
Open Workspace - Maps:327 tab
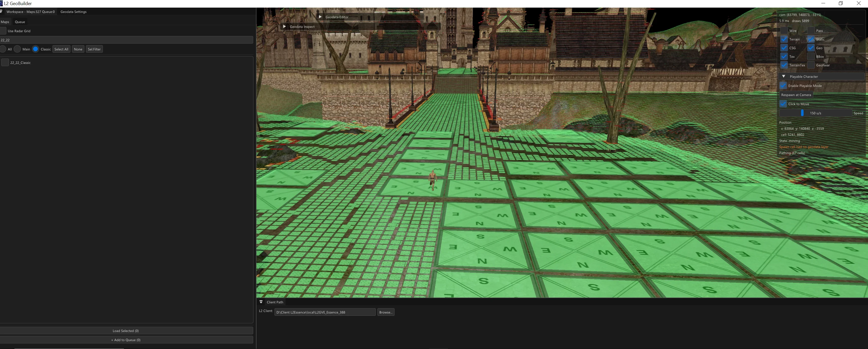point(30,12)
